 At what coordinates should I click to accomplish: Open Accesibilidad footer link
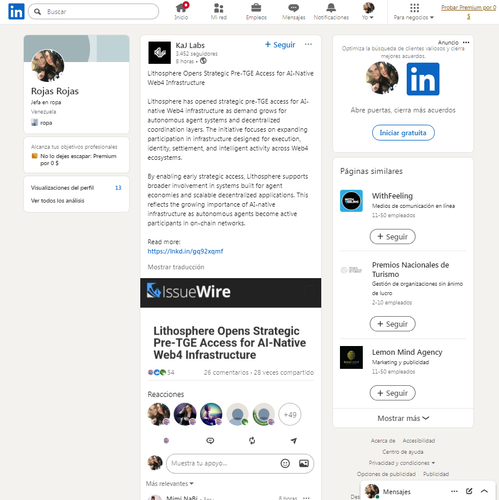coord(419,441)
